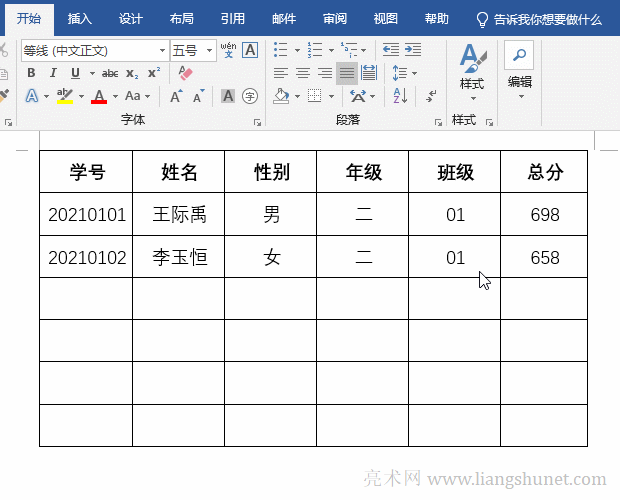Viewport: 620px width, 500px height.
Task: Apply bullet list
Action: click(x=281, y=50)
